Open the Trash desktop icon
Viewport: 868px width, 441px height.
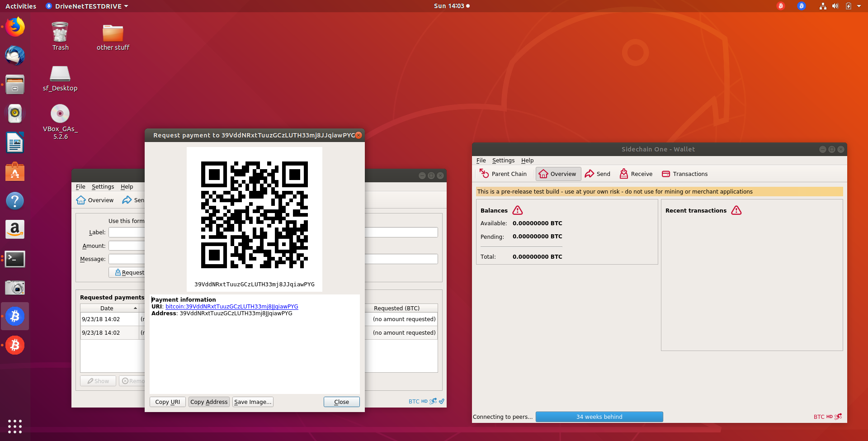[x=60, y=36]
